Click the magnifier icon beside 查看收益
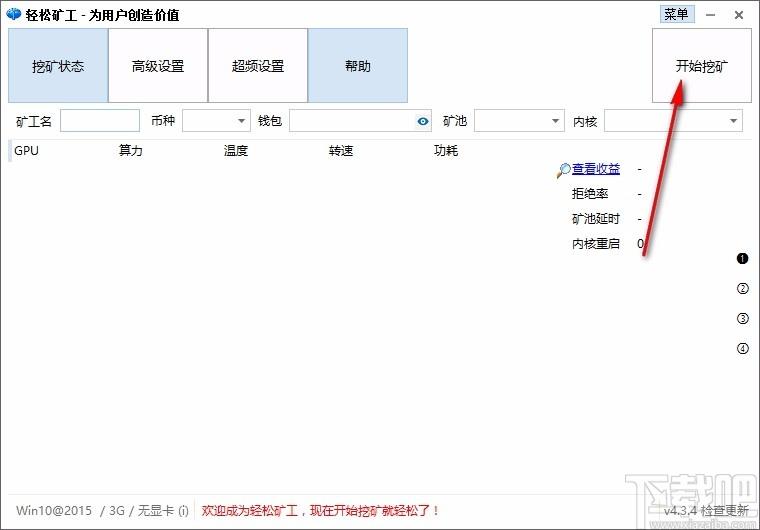The height and width of the screenshot is (530, 760). (x=564, y=170)
